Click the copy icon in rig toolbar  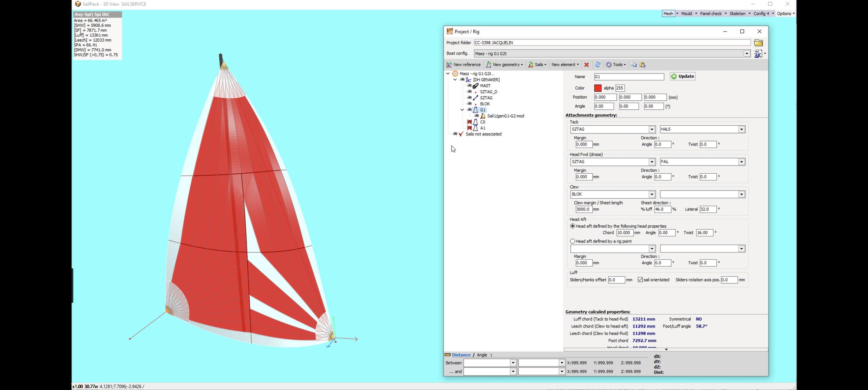point(634,65)
